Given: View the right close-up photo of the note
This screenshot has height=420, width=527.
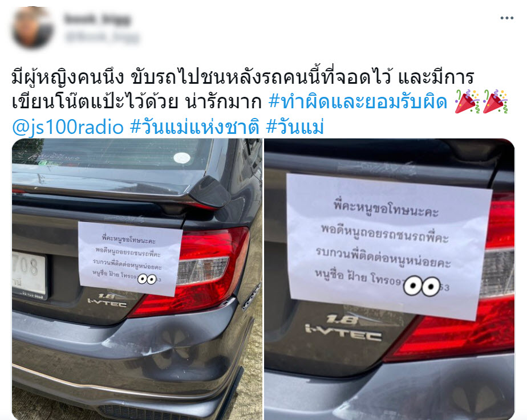Looking at the screenshot, I should click(x=389, y=279).
